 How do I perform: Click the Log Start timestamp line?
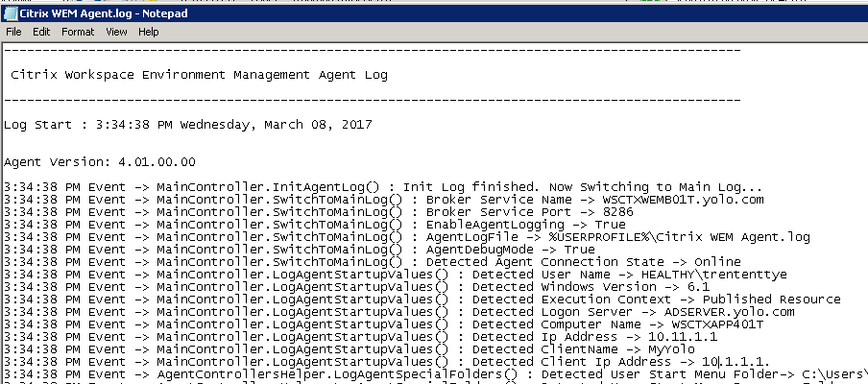pos(187,125)
